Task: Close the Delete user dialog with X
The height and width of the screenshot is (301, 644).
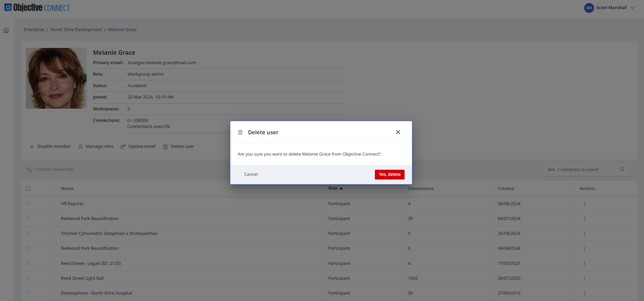Action: point(398,132)
